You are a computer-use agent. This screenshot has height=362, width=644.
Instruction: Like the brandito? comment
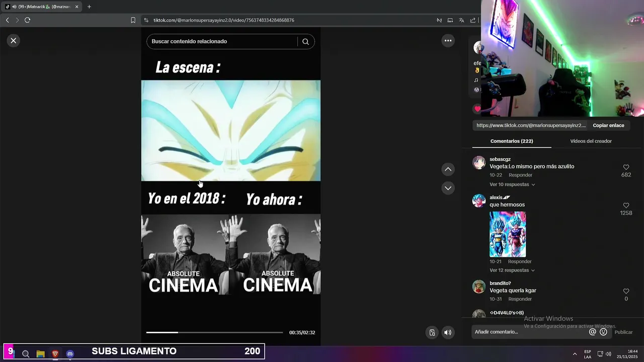tap(626, 291)
